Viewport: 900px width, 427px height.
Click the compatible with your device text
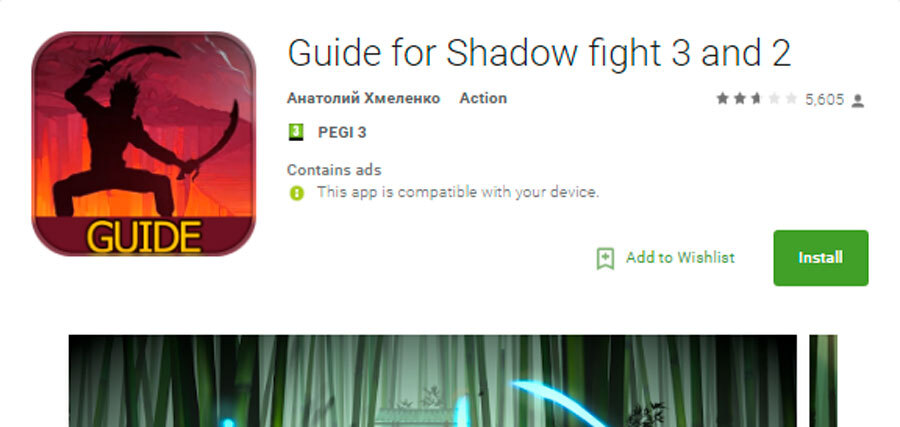(x=458, y=192)
